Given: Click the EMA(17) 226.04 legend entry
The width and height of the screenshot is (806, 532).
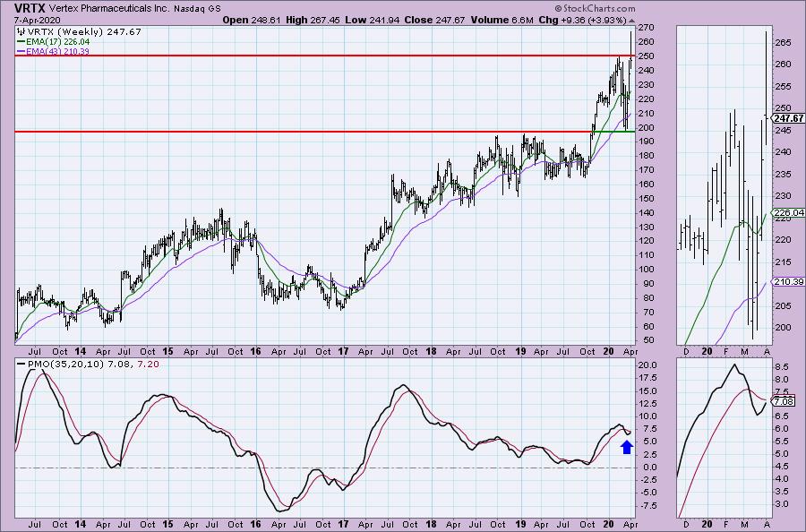Looking at the screenshot, I should click(53, 41).
